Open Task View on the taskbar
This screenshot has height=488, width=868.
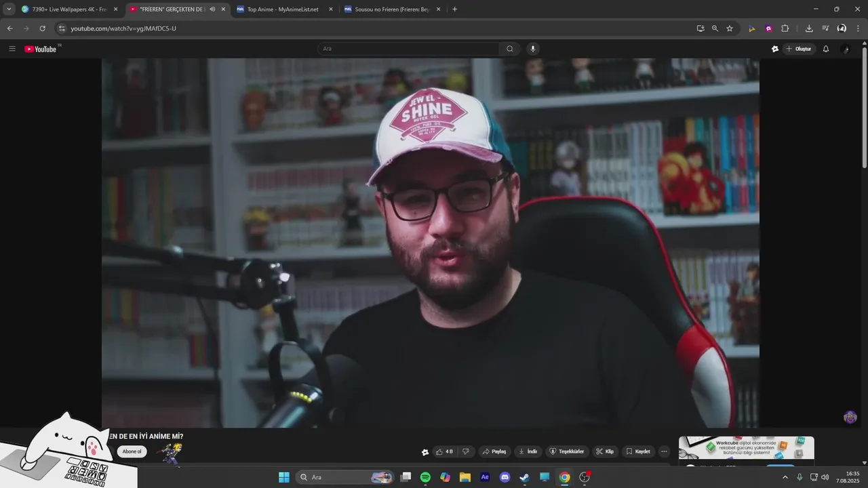click(406, 477)
